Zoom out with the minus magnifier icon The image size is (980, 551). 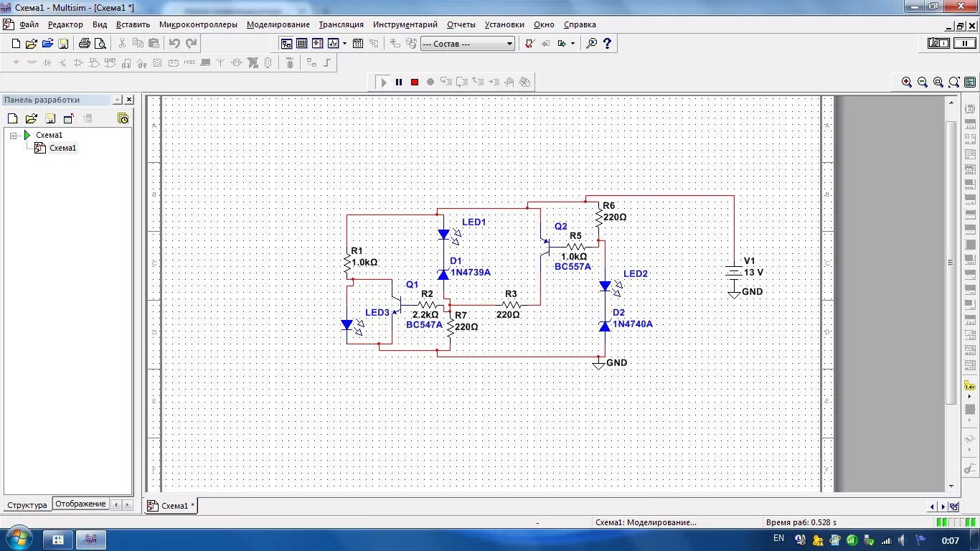coord(923,82)
